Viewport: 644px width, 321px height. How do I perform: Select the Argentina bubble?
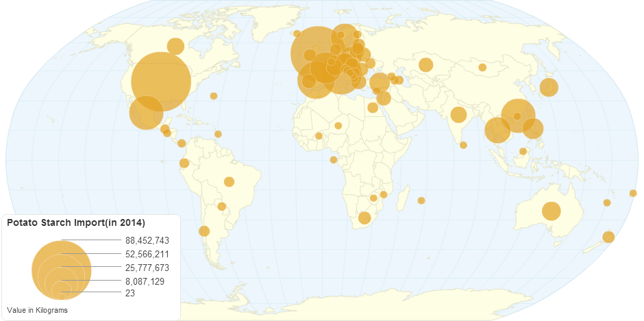pos(203,231)
